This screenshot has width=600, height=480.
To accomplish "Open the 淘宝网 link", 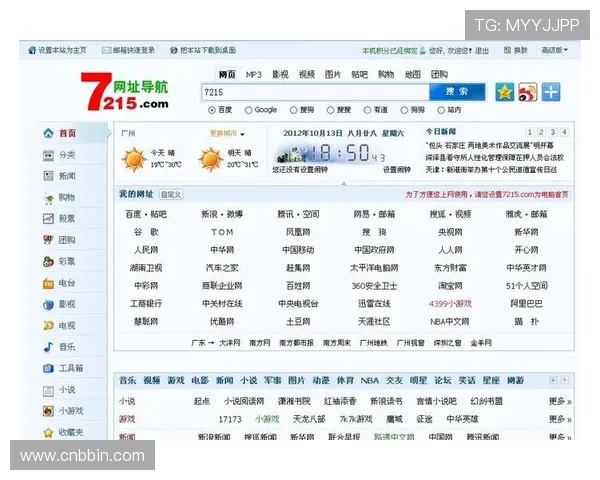I will 450,286.
